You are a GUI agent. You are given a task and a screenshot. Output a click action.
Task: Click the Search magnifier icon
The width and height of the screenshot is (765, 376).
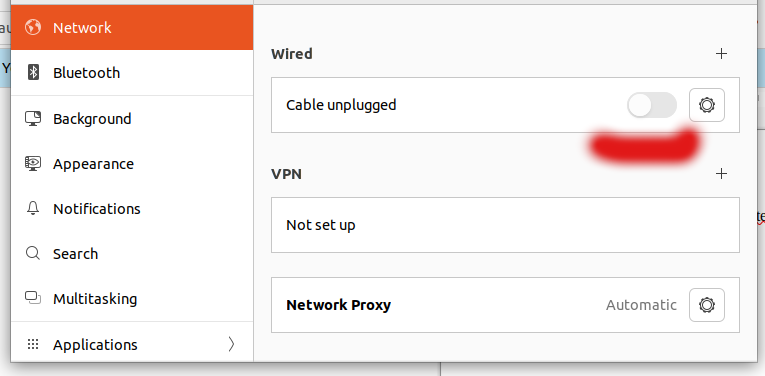coord(33,254)
